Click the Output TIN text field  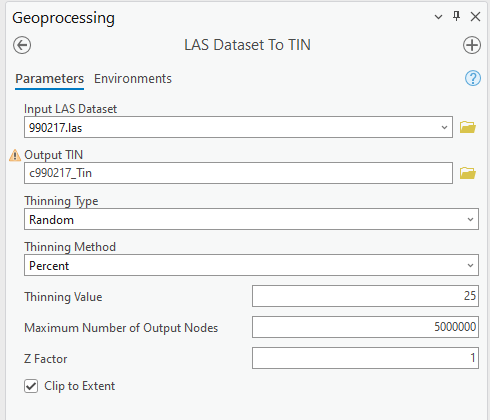click(238, 173)
